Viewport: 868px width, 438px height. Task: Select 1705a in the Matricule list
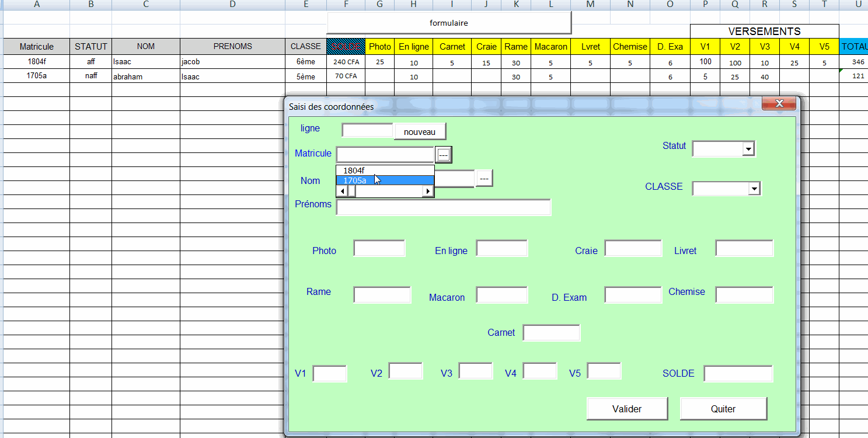click(x=385, y=180)
